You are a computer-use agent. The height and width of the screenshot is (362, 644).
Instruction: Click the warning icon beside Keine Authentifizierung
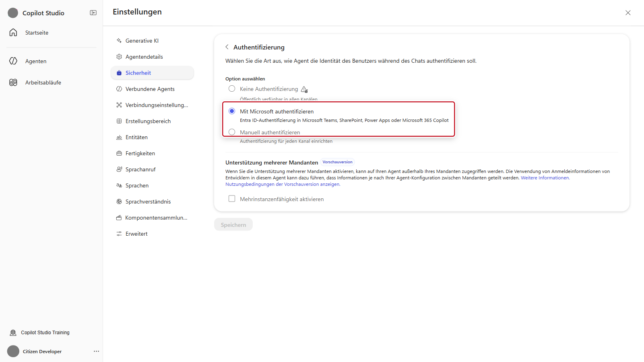pos(304,89)
